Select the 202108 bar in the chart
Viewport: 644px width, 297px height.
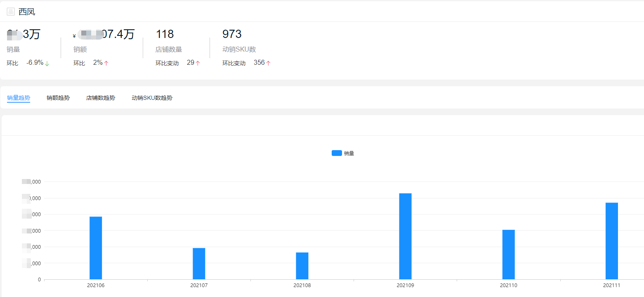(302, 266)
